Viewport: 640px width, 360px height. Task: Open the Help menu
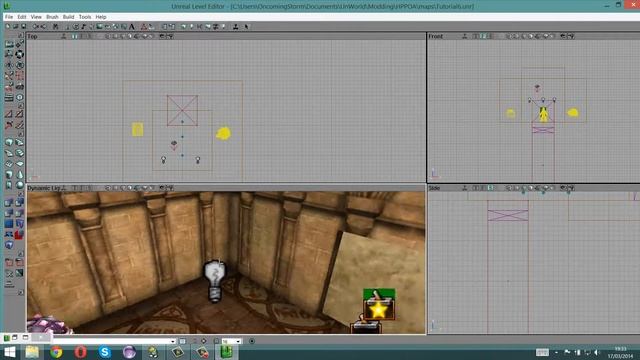101,17
